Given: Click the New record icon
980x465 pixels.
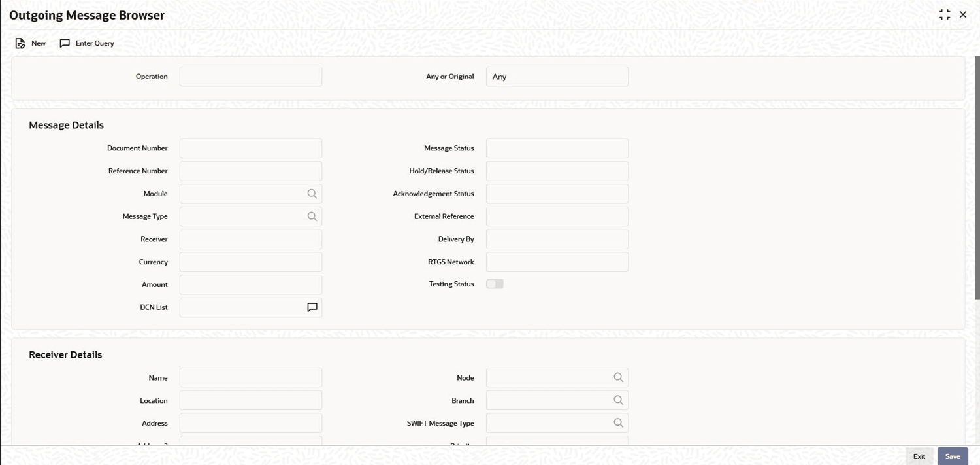Looking at the screenshot, I should click(x=20, y=43).
